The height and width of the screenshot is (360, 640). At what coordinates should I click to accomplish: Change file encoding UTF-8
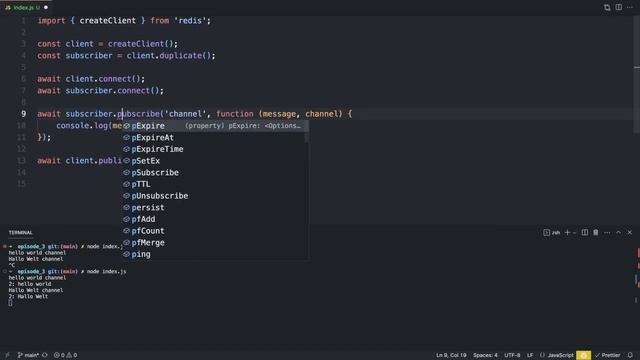point(512,355)
